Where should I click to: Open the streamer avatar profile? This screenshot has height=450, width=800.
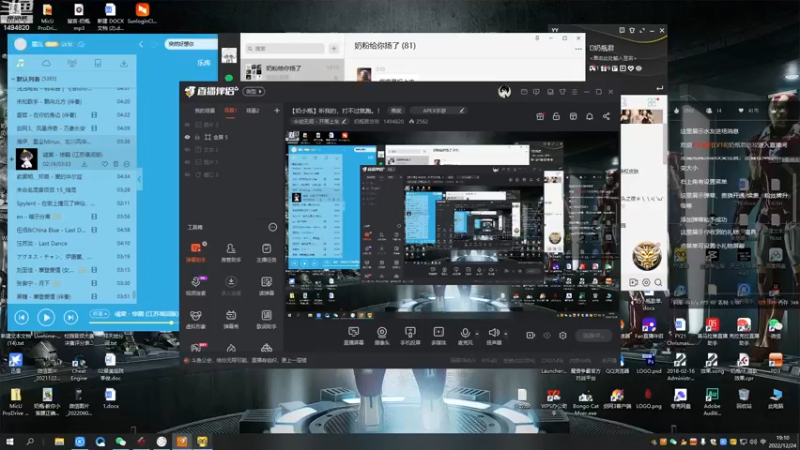(x=505, y=92)
